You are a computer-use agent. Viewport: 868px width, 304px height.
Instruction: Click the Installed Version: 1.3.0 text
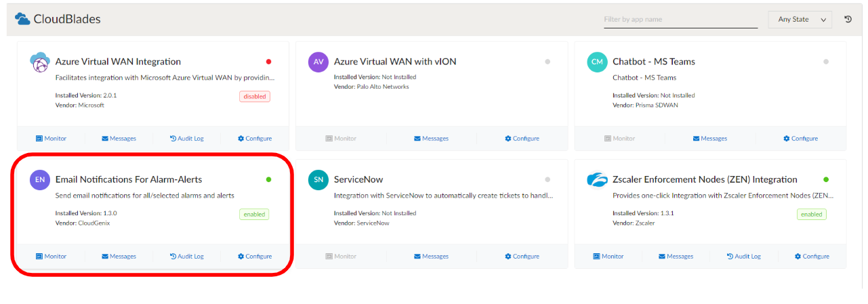tap(86, 213)
